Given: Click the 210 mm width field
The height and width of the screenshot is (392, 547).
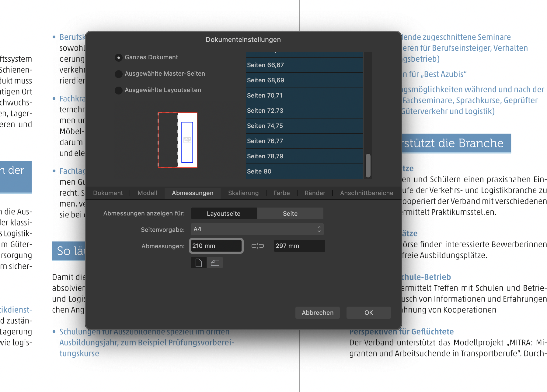Looking at the screenshot, I should coord(216,246).
